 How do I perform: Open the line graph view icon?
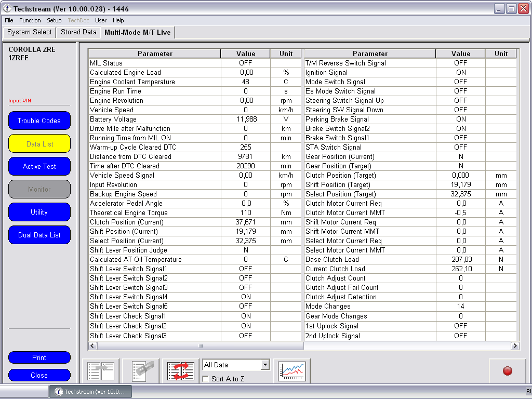click(292, 371)
